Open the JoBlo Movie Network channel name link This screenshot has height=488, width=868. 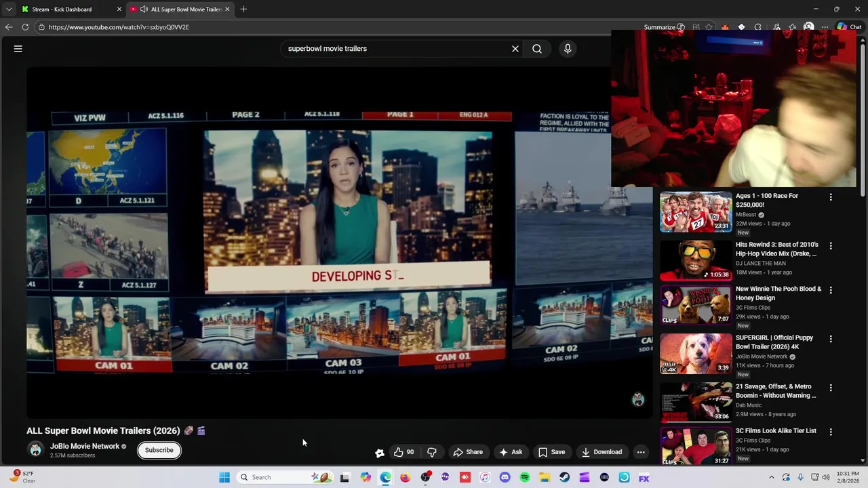(x=85, y=446)
